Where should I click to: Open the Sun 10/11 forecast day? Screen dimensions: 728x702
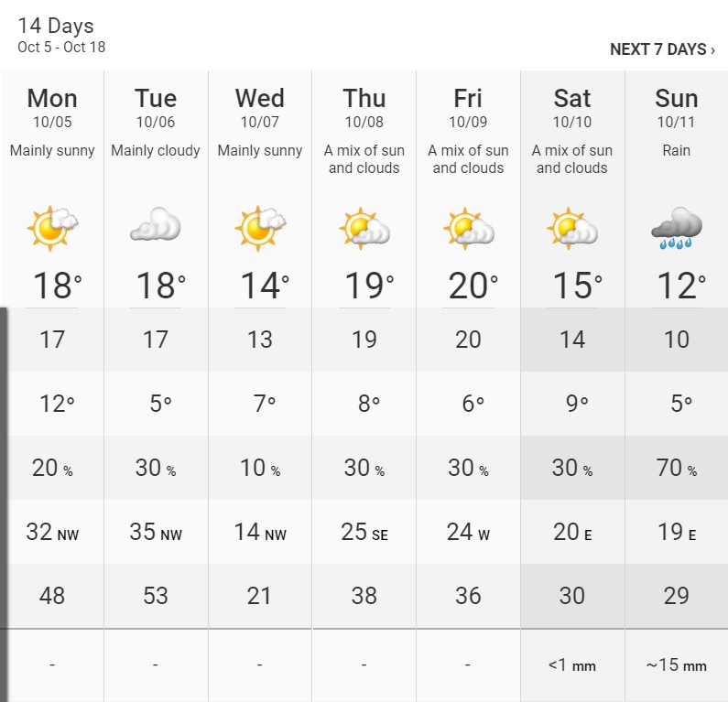coord(677,106)
